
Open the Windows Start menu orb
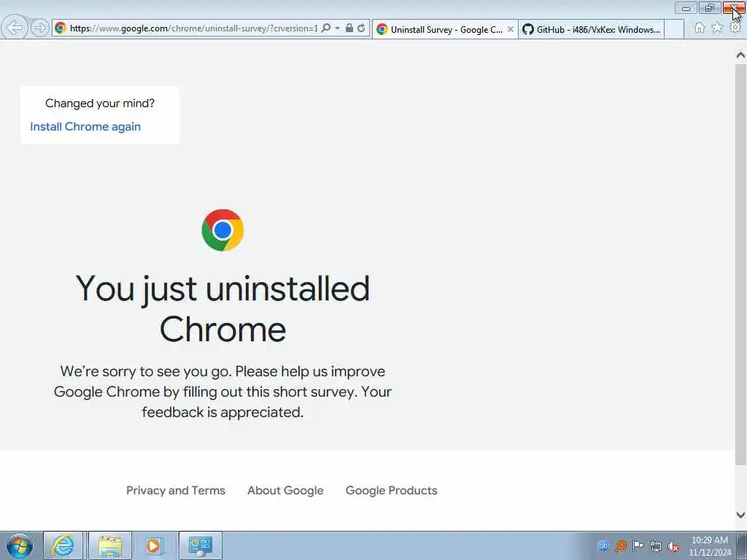tap(20, 545)
